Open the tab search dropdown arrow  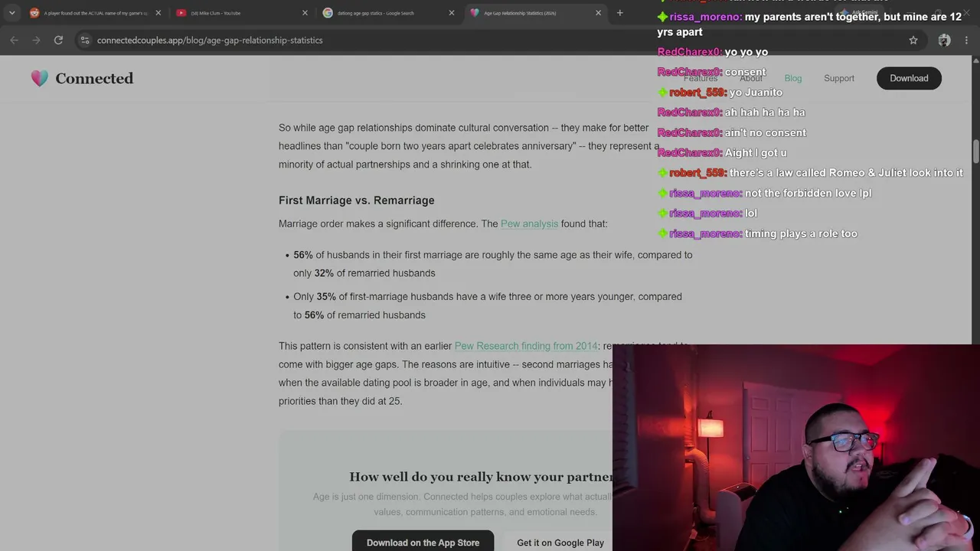11,13
